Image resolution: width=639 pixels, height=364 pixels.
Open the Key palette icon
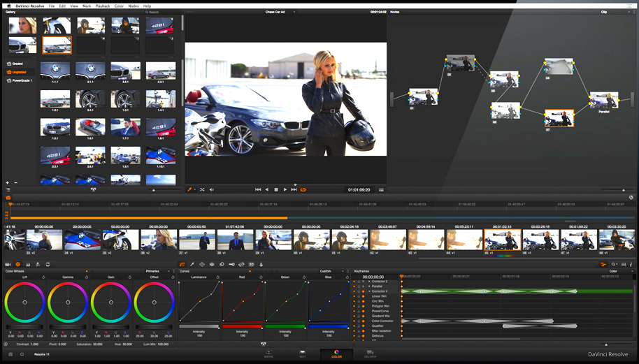coord(231,265)
